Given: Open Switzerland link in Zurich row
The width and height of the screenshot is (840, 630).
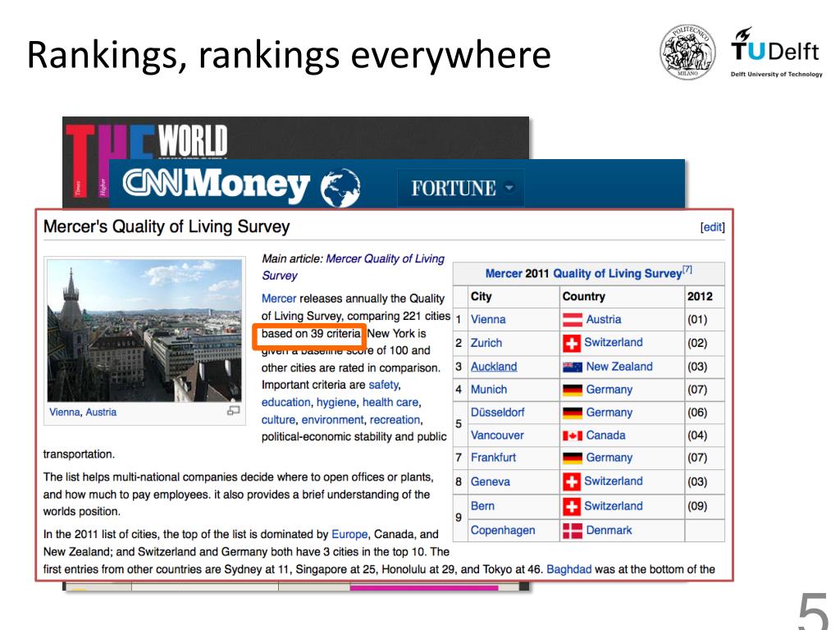Looking at the screenshot, I should [614, 342].
